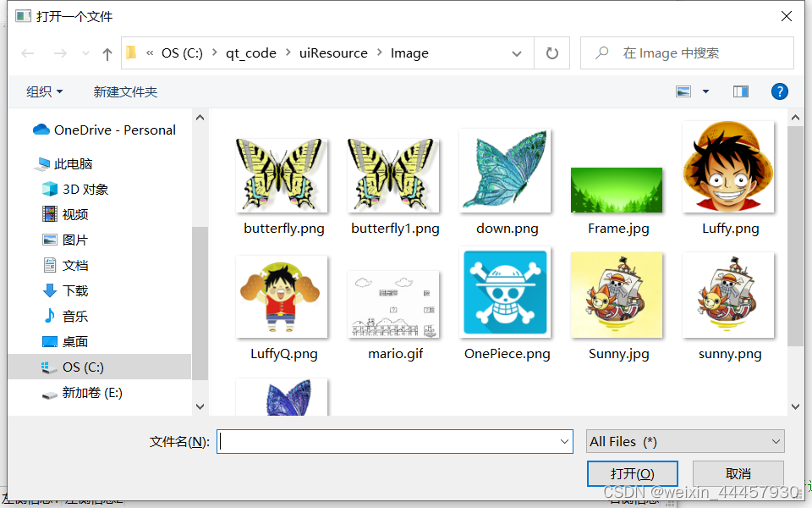The width and height of the screenshot is (812, 508).
Task: Click file list scrollbar up arrow
Action: tap(795, 118)
